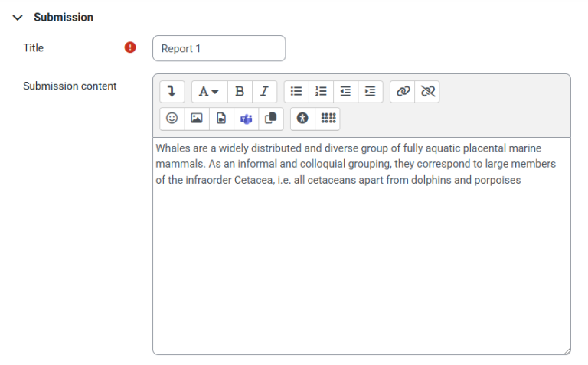Run the accessibility checker
This screenshot has width=588, height=365.
coord(302,119)
